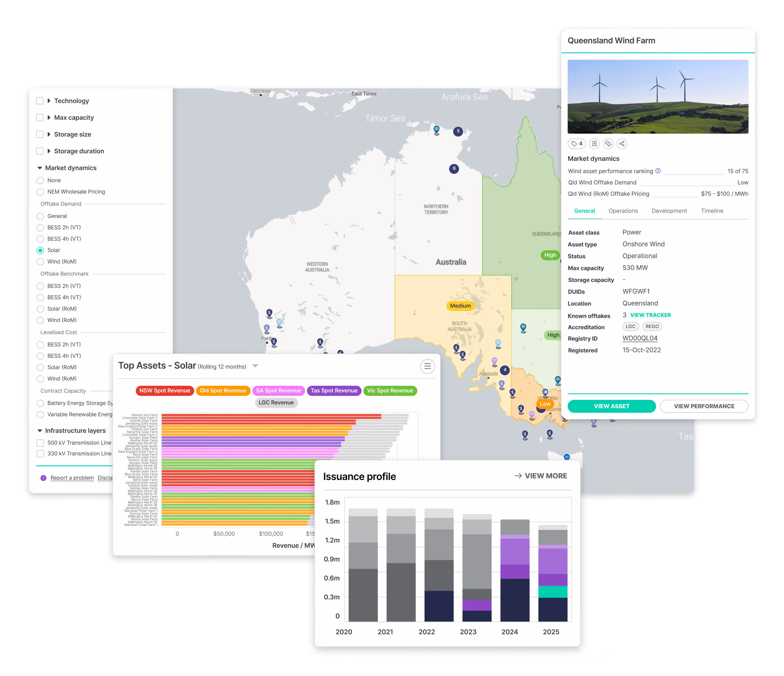Image resolution: width=784 pixels, height=676 pixels.
Task: Click the map cluster marker labeled 5
Action: point(458,131)
